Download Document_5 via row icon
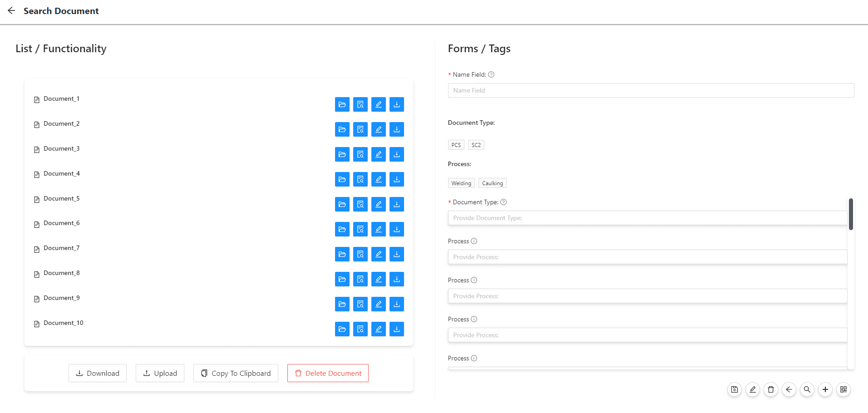Viewport: 868px width, 413px height. point(397,204)
